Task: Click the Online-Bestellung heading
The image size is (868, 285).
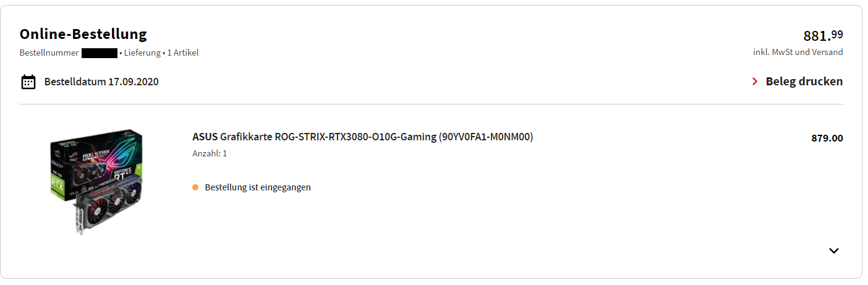Action: [83, 34]
